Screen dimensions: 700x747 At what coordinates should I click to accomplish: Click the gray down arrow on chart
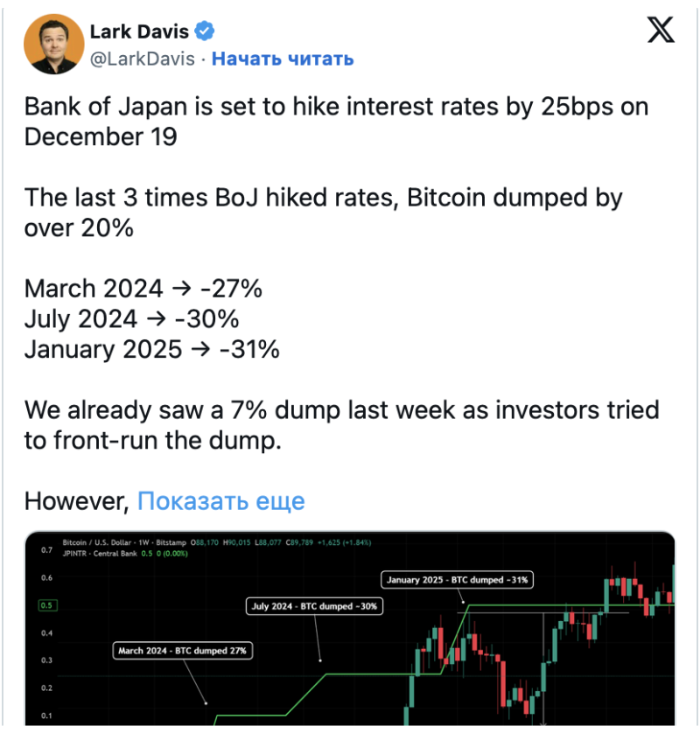click(x=544, y=721)
